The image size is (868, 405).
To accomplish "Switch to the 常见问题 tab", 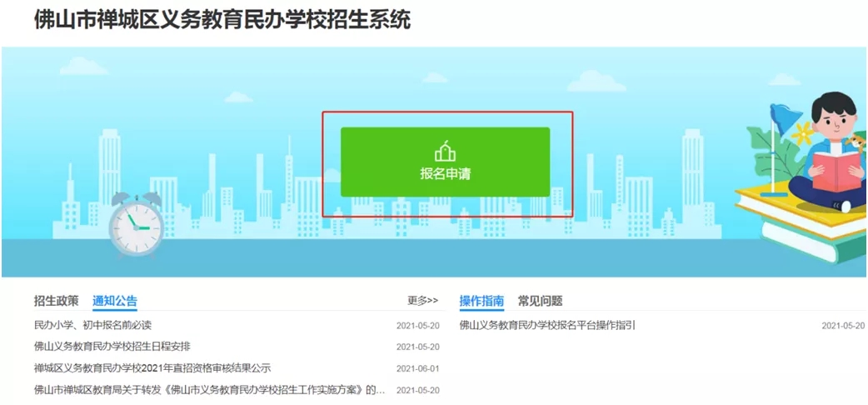I will [x=540, y=301].
